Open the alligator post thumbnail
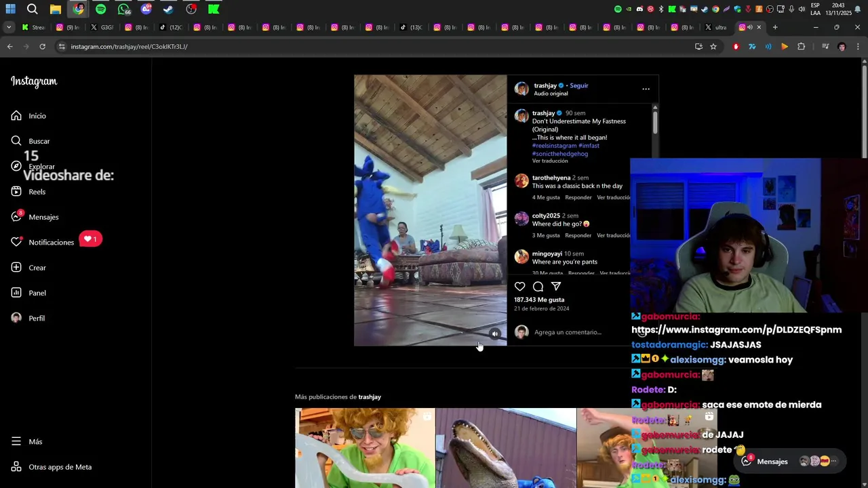Screen dimensions: 868x488 coord(506,448)
